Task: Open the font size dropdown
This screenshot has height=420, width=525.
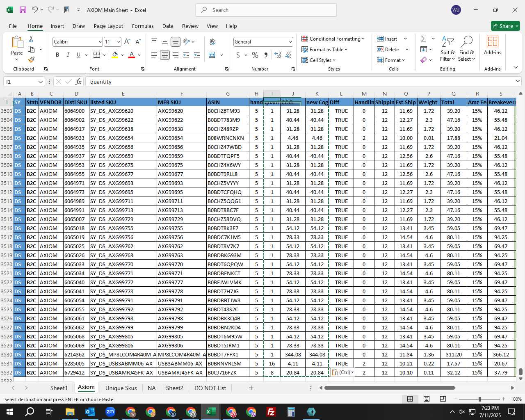Action: tap(119, 42)
